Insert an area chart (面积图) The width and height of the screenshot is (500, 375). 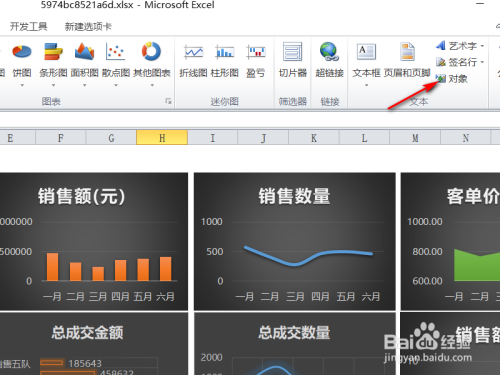84,59
